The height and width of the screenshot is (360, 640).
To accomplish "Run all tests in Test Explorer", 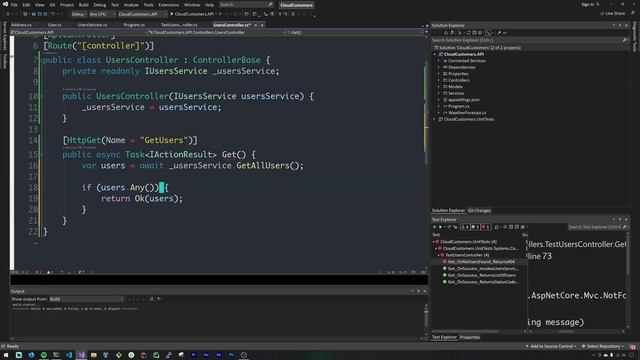I will pyautogui.click(x=434, y=227).
